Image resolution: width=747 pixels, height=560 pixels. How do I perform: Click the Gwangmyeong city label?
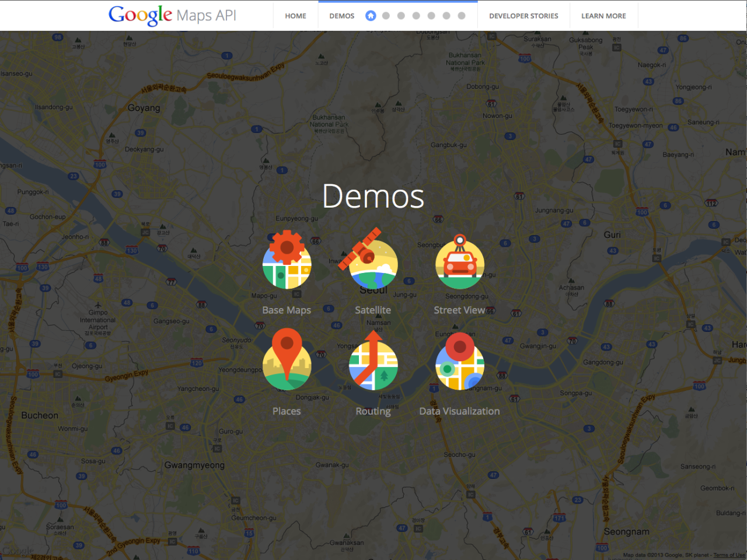point(194,466)
